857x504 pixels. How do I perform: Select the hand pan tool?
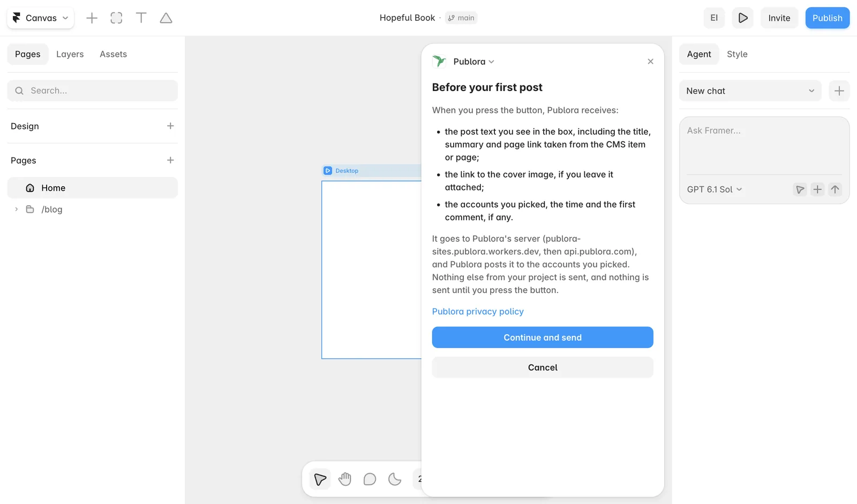click(x=345, y=479)
